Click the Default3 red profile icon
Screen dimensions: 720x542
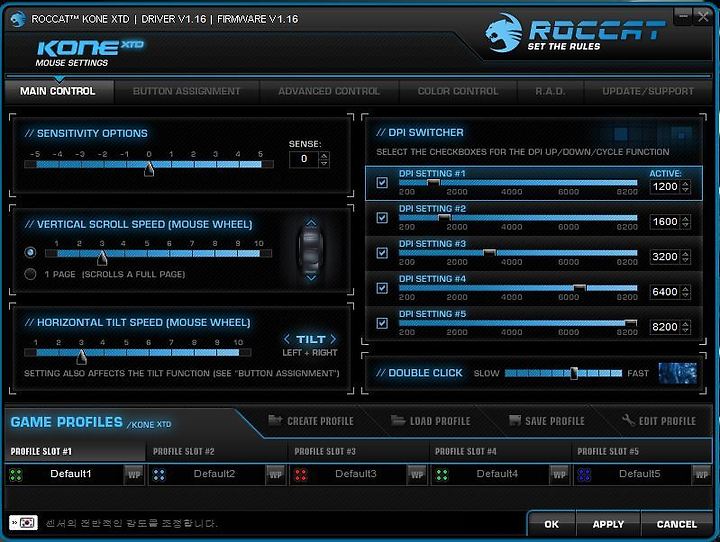point(301,474)
